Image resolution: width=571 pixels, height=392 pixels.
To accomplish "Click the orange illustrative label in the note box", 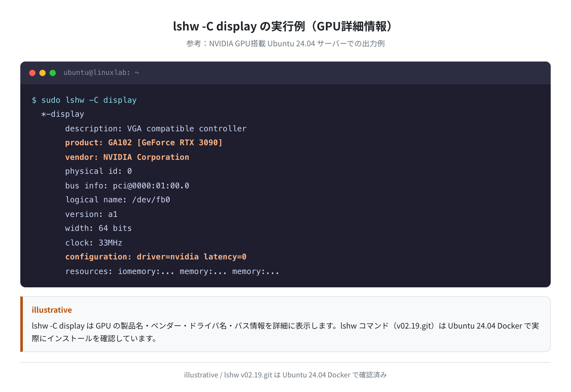I will click(52, 310).
